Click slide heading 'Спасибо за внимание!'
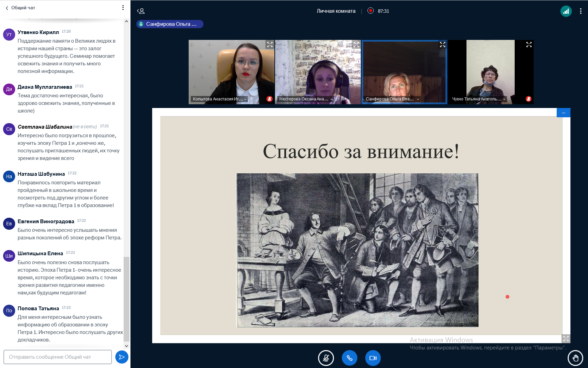 [361, 151]
